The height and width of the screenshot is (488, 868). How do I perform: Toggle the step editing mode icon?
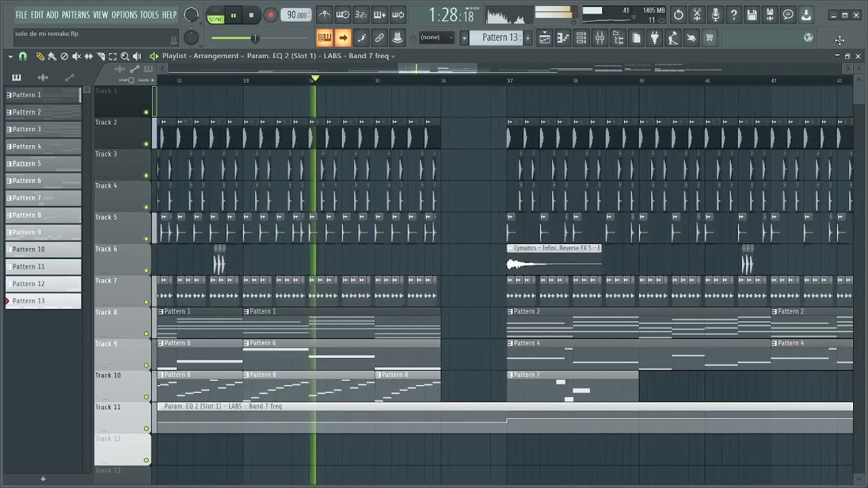361,38
